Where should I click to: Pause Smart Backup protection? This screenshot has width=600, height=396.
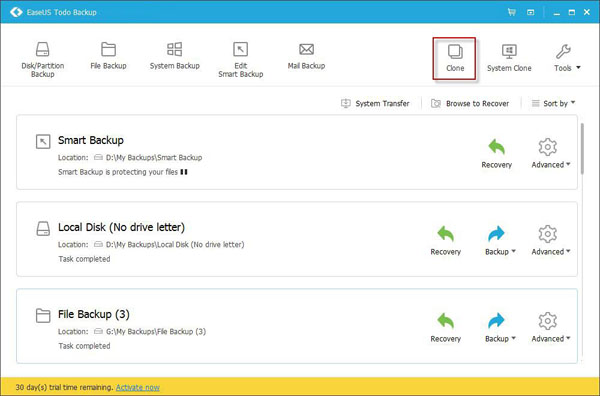184,172
